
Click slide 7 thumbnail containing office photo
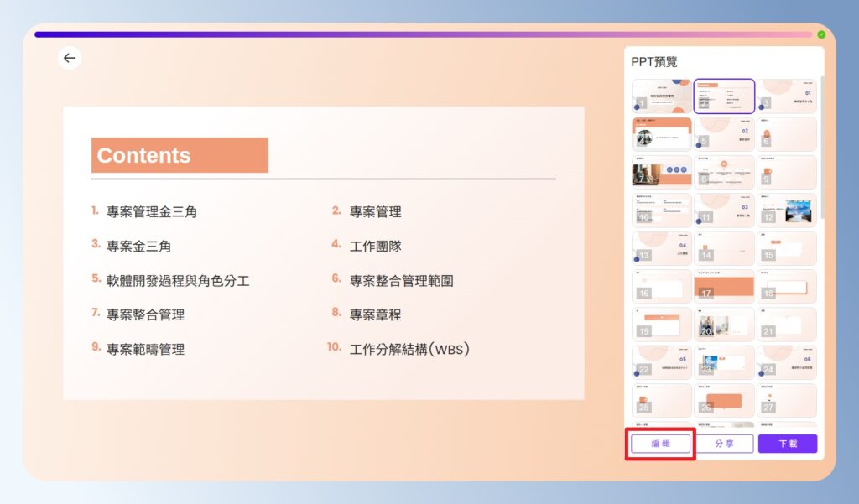[661, 172]
